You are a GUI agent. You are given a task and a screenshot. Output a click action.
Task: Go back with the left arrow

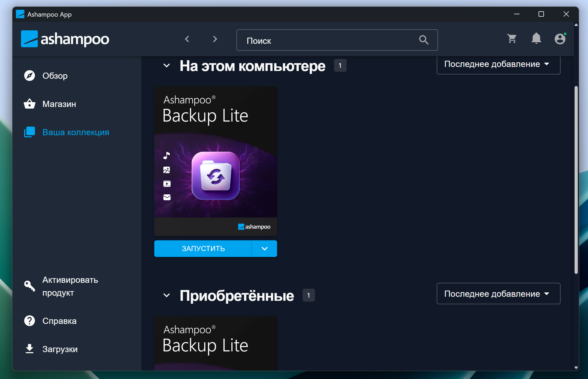click(187, 39)
